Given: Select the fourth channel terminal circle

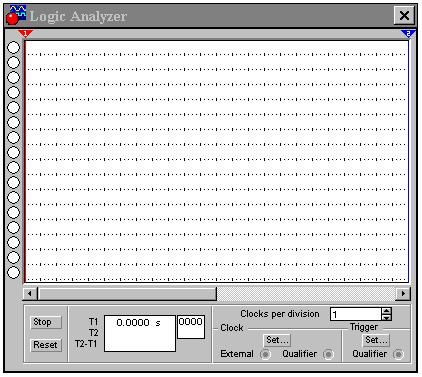Looking at the screenshot, I should [x=14, y=92].
